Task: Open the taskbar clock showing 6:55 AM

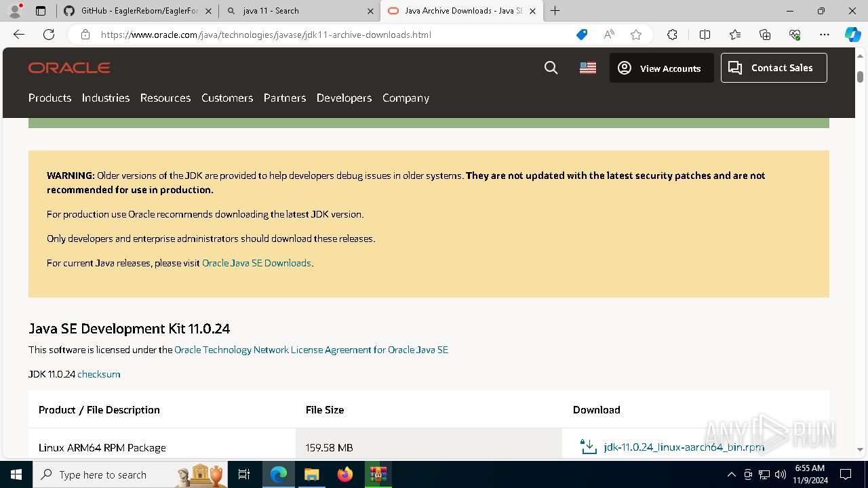Action: point(810,474)
